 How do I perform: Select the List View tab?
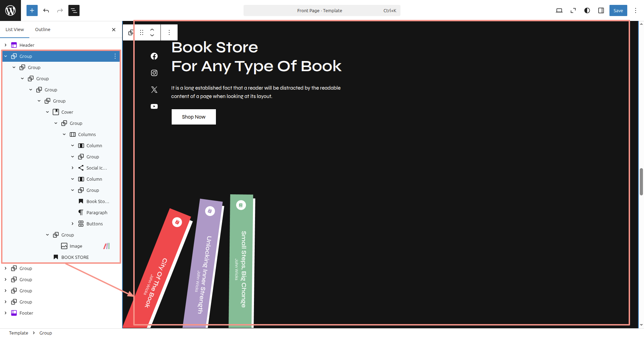click(15, 30)
